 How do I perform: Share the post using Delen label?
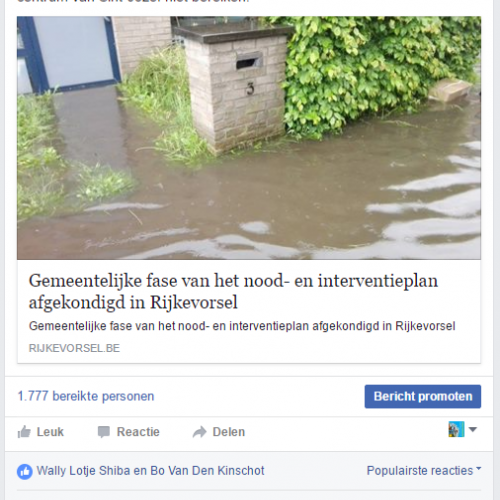click(229, 432)
